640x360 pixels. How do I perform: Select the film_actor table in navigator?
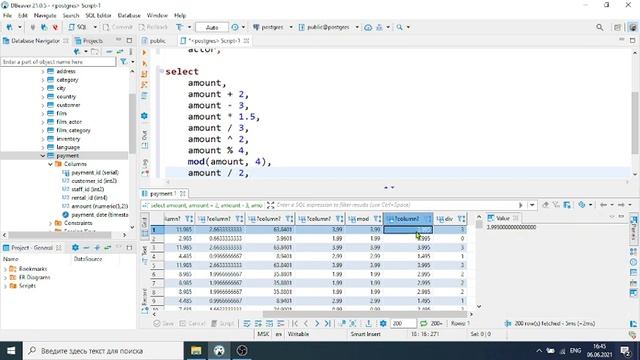click(x=69, y=122)
